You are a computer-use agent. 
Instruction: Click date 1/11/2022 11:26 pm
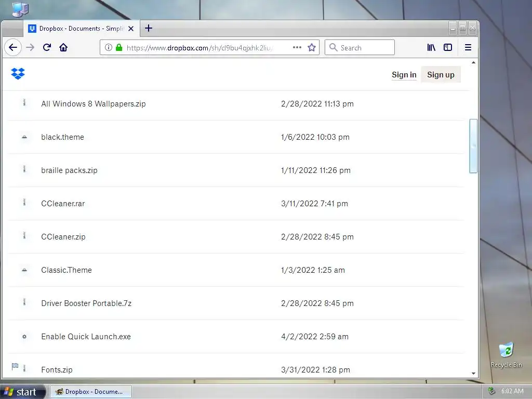click(315, 170)
